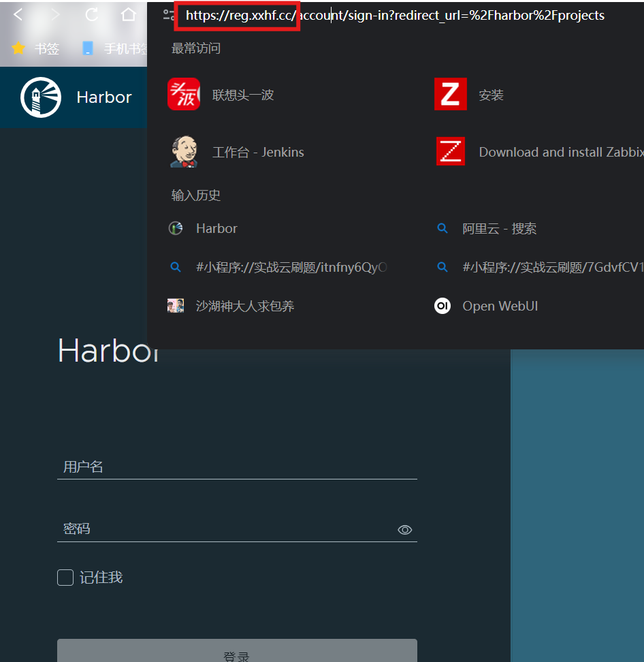Image resolution: width=644 pixels, height=662 pixels.
Task: Open site settings icon beside URL
Action: pos(168,15)
